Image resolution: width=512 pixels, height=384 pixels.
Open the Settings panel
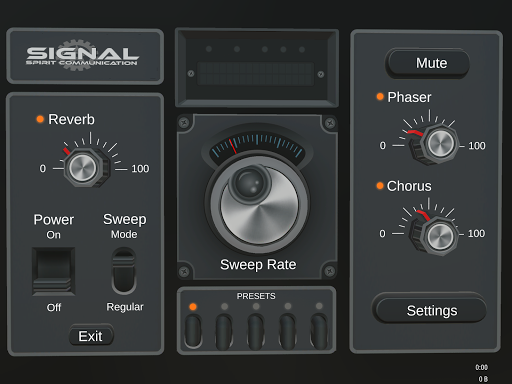click(429, 310)
